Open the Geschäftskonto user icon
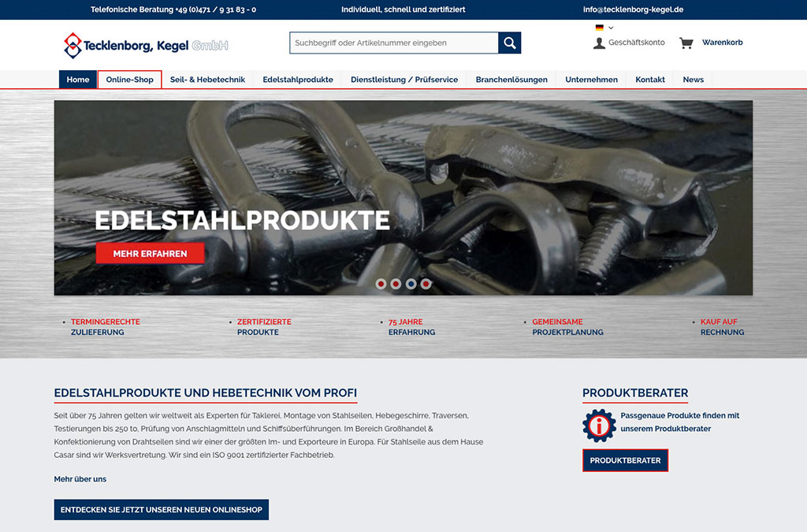This screenshot has width=807, height=532. pos(599,43)
